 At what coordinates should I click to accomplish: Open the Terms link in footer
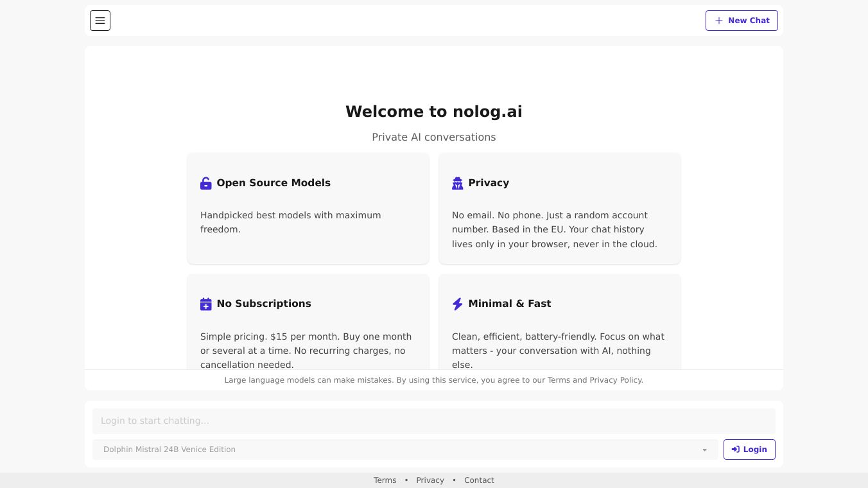[x=385, y=480]
